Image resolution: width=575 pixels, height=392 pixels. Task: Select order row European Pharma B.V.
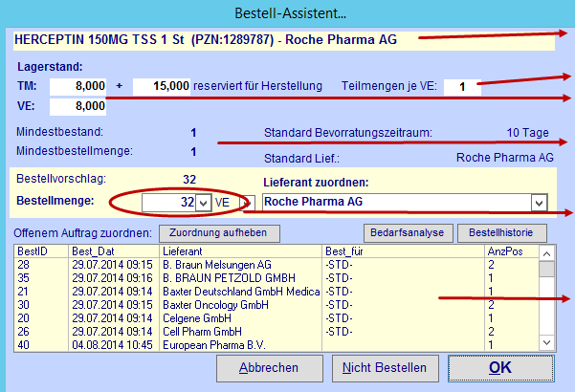click(x=276, y=345)
